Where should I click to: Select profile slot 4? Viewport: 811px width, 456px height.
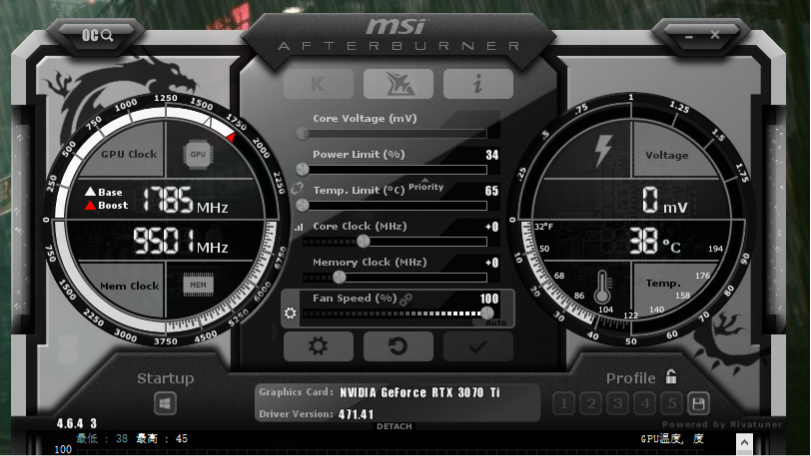[644, 404]
